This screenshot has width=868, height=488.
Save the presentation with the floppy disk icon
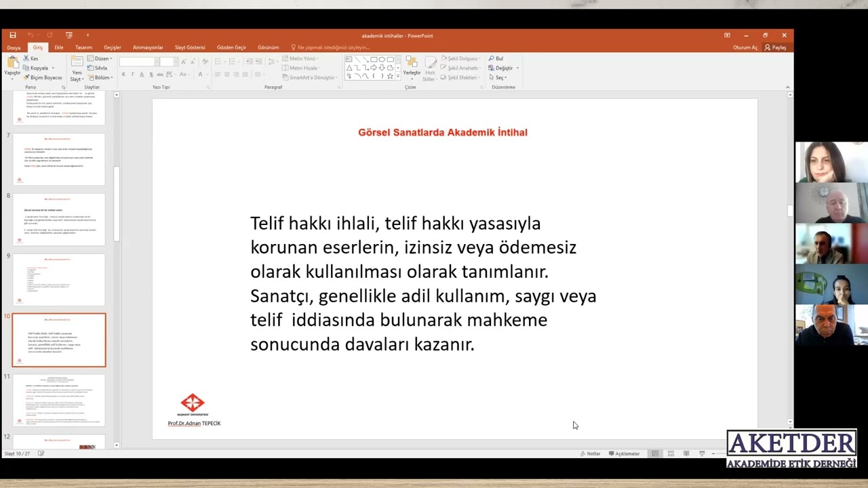(13, 35)
